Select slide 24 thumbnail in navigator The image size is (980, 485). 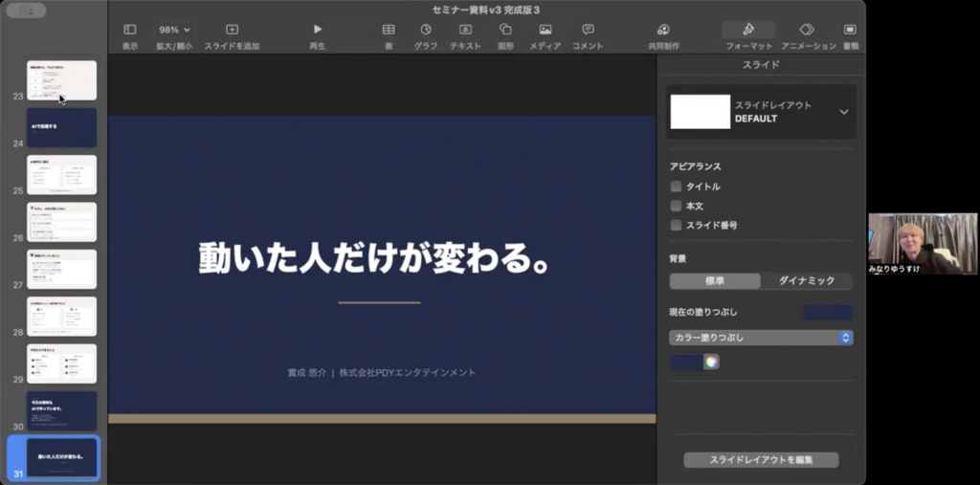point(62,128)
